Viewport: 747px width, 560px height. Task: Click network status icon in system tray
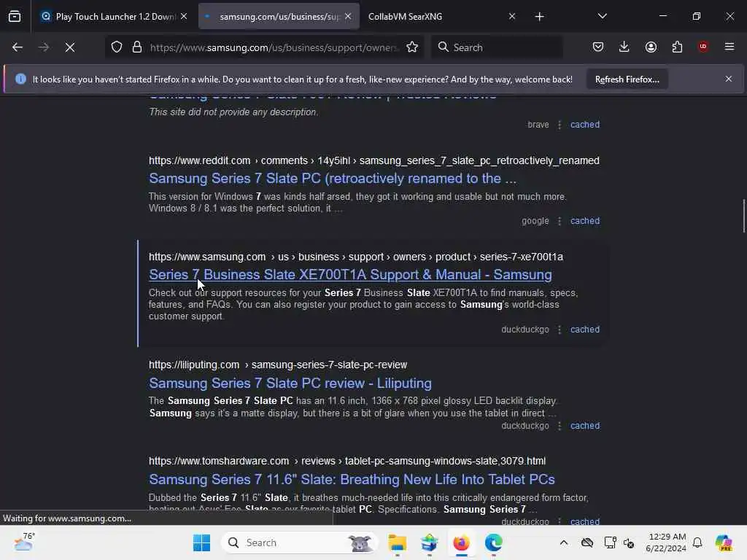[x=610, y=542]
